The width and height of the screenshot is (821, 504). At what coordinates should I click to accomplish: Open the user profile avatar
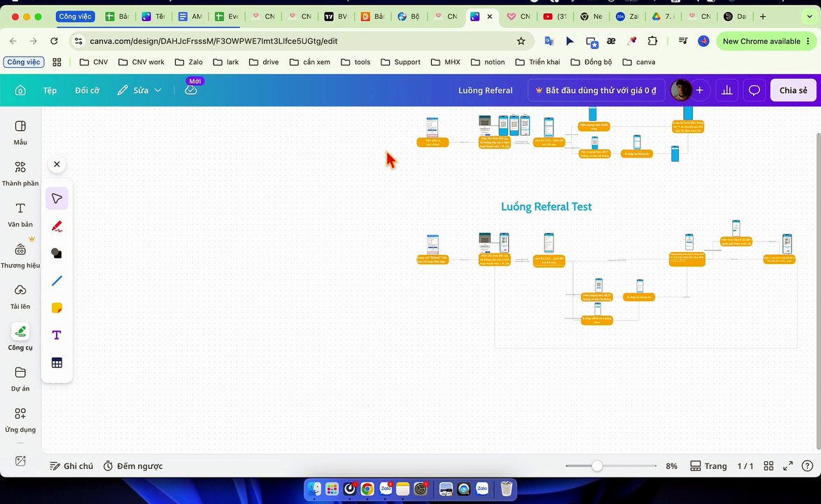[681, 90]
